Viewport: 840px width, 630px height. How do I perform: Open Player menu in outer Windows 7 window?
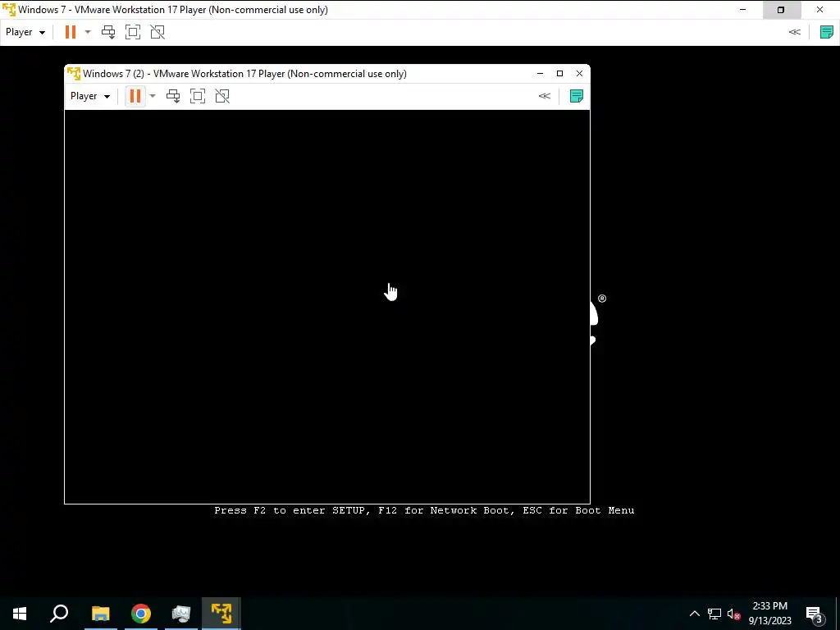(x=25, y=32)
